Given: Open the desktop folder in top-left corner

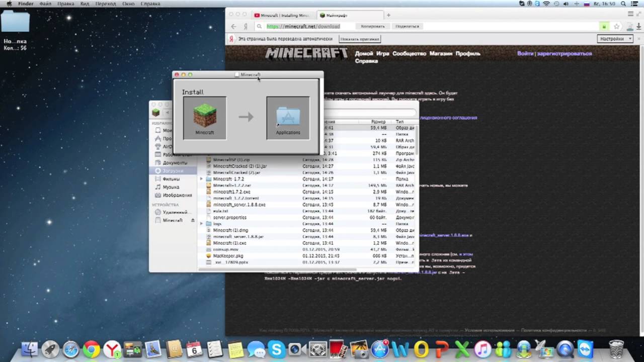Looking at the screenshot, I should (x=15, y=21).
